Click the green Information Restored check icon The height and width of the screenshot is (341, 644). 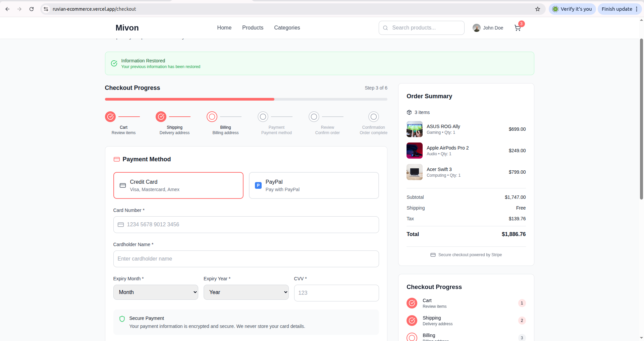point(114,63)
